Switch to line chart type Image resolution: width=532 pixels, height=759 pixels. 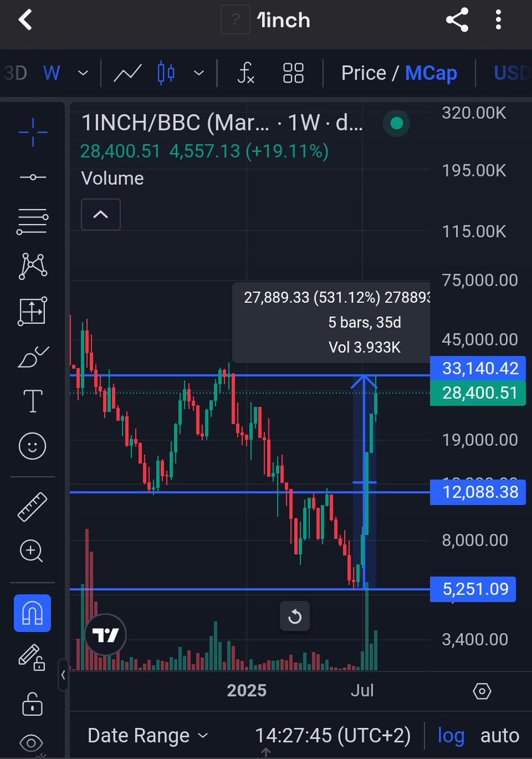127,73
